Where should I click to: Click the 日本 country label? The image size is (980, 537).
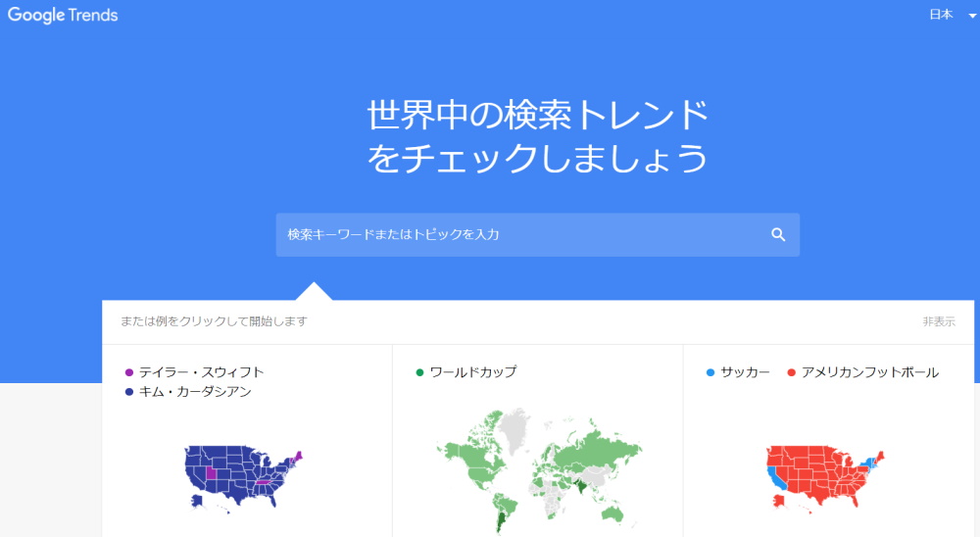[x=941, y=15]
